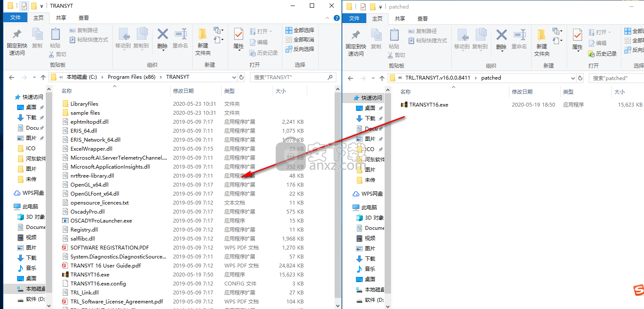Click 本地磁盘 (C:) in the address breadcrumb

tap(82, 77)
